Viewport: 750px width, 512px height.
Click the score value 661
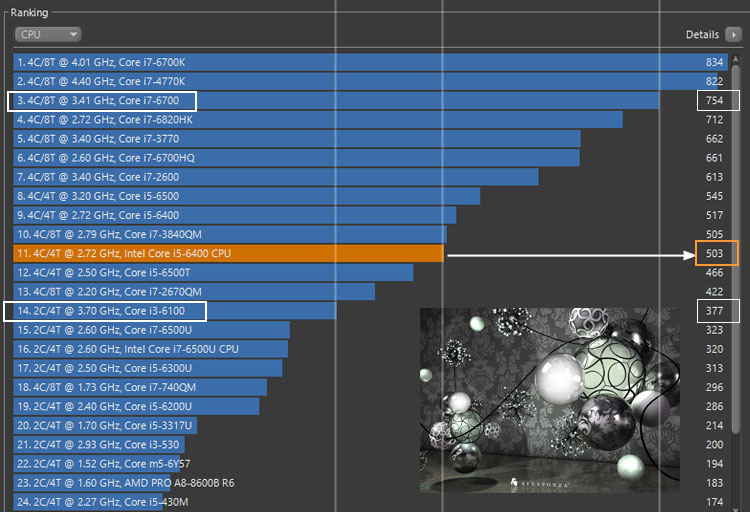[714, 158]
